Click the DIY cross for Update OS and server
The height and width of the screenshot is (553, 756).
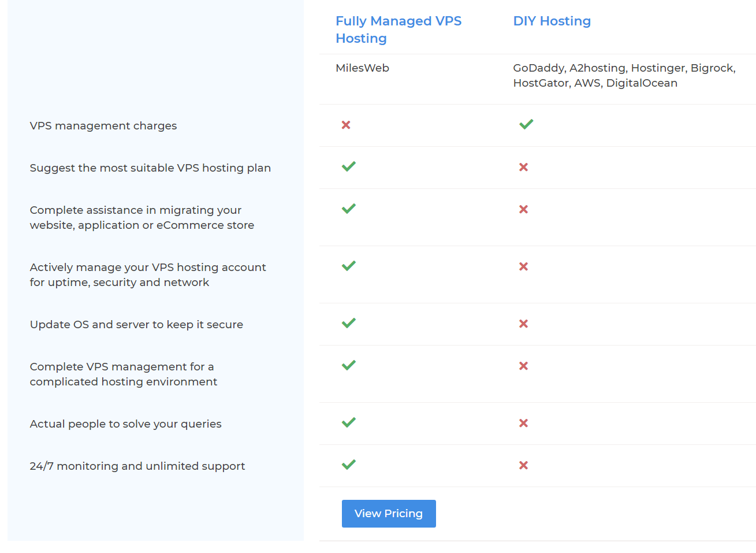(524, 324)
